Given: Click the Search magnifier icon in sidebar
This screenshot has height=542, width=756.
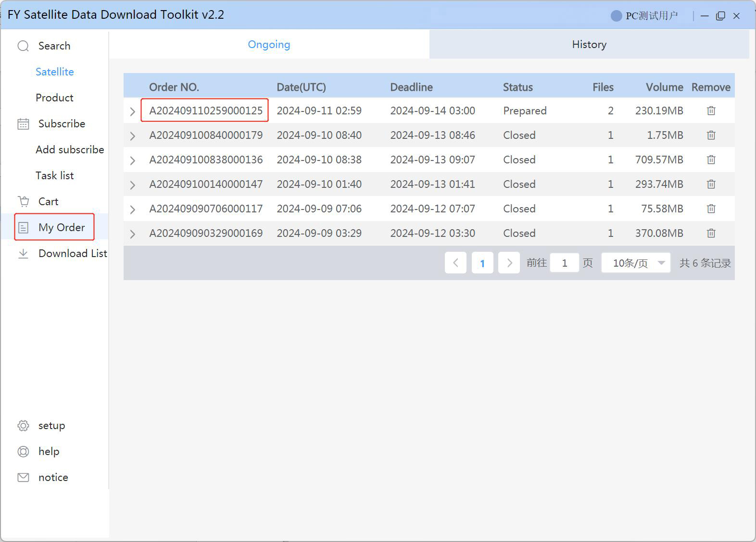Looking at the screenshot, I should click(x=23, y=46).
